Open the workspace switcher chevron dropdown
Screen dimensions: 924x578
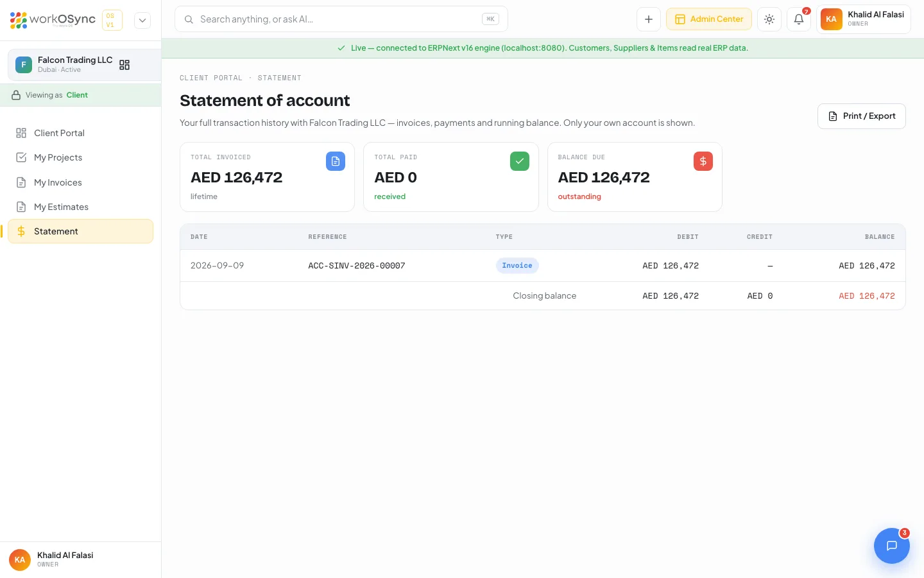pos(142,20)
